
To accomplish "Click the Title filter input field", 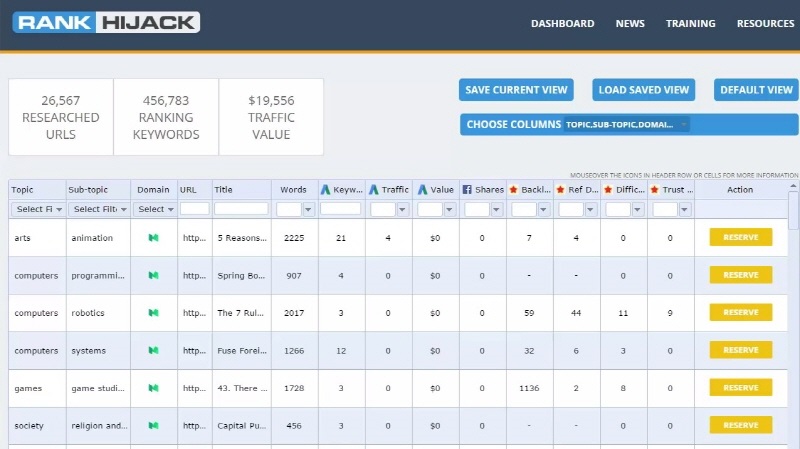I will click(x=241, y=209).
